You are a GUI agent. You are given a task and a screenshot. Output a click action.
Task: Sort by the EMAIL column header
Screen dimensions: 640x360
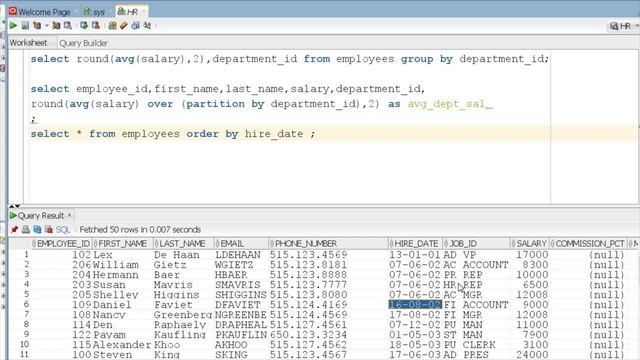tap(241, 244)
